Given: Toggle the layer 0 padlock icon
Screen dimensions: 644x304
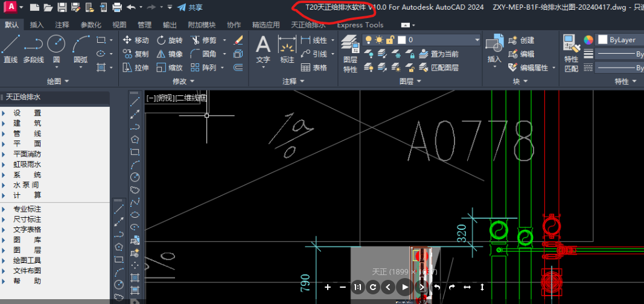Looking at the screenshot, I should pyautogui.click(x=390, y=40).
